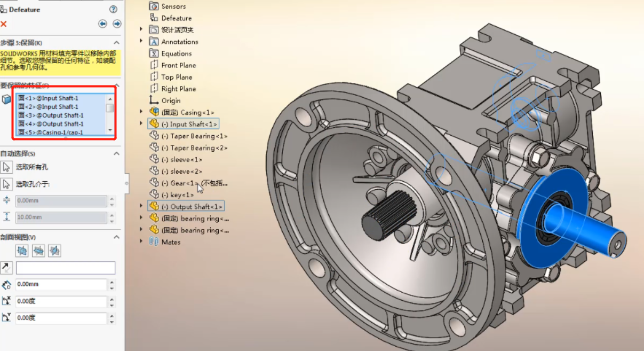Image resolution: width=644 pixels, height=351 pixels.
Task: Select Front Plane in the feature tree
Action: 178,65
